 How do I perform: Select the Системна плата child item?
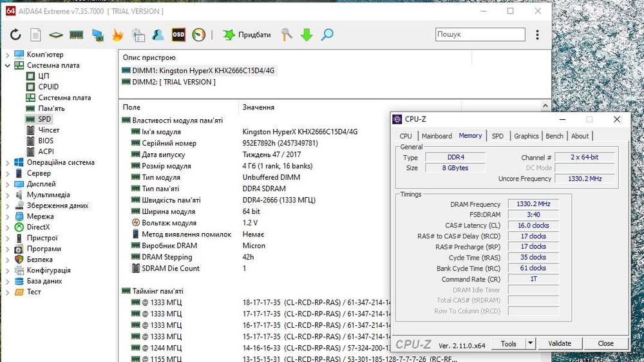click(x=64, y=98)
